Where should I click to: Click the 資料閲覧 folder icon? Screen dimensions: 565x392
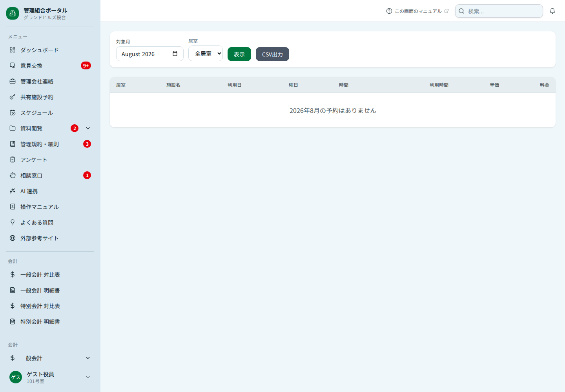13,128
